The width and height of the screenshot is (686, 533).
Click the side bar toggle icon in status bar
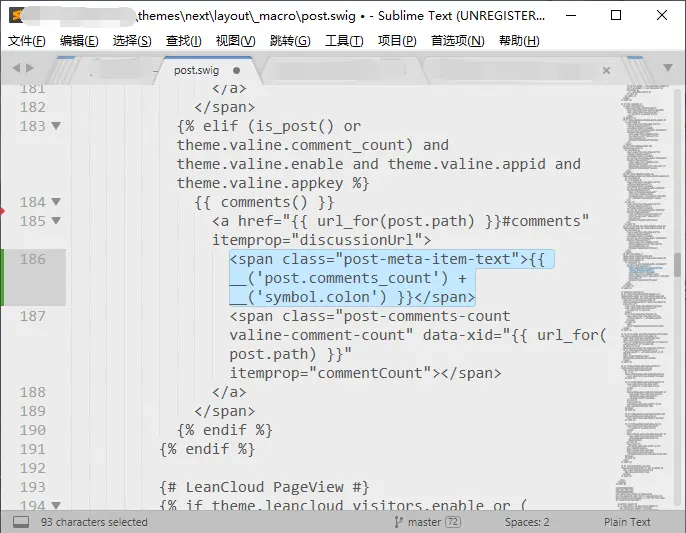[21, 522]
